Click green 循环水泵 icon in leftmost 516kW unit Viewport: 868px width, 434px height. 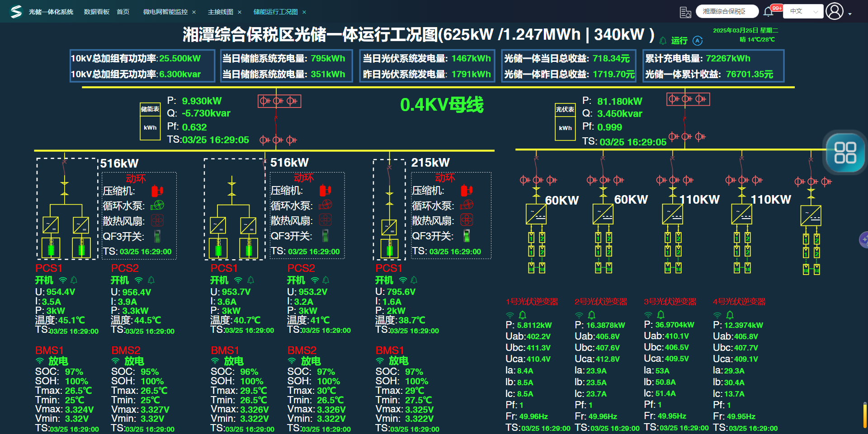click(157, 205)
